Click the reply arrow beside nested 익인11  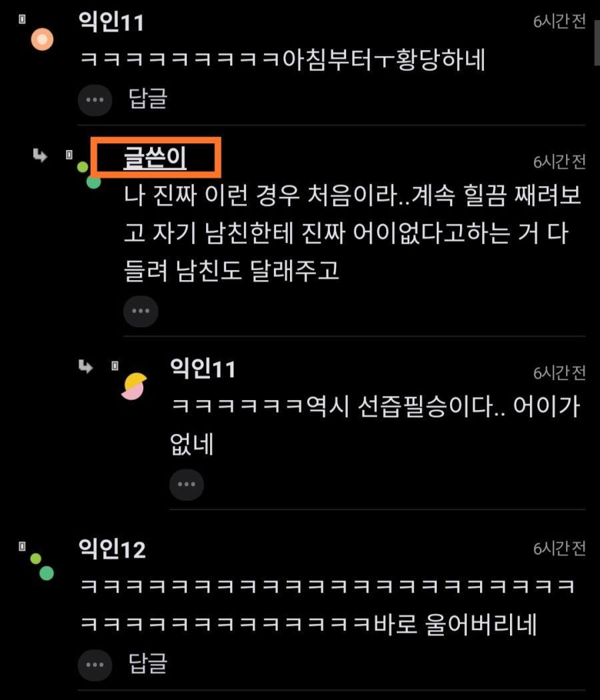[86, 367]
